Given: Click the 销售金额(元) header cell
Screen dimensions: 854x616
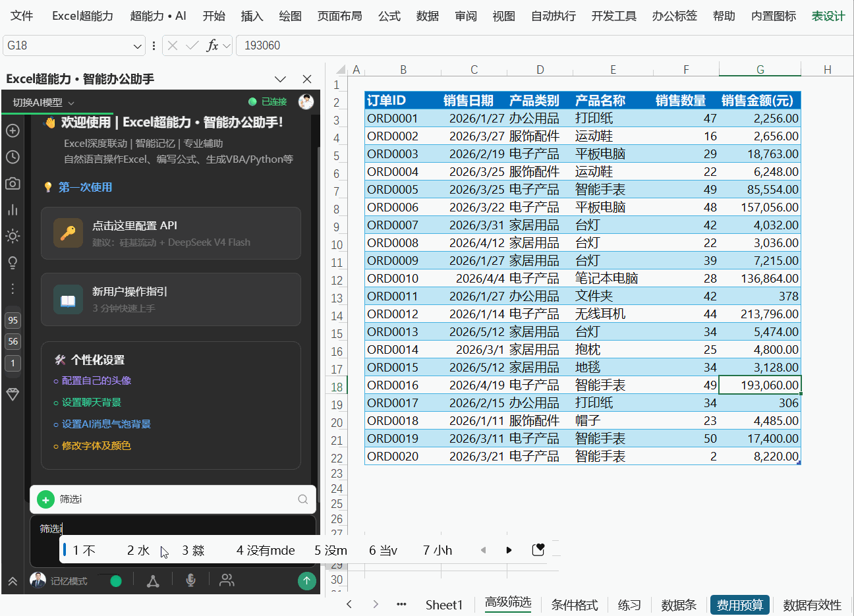Looking at the screenshot, I should 760,100.
